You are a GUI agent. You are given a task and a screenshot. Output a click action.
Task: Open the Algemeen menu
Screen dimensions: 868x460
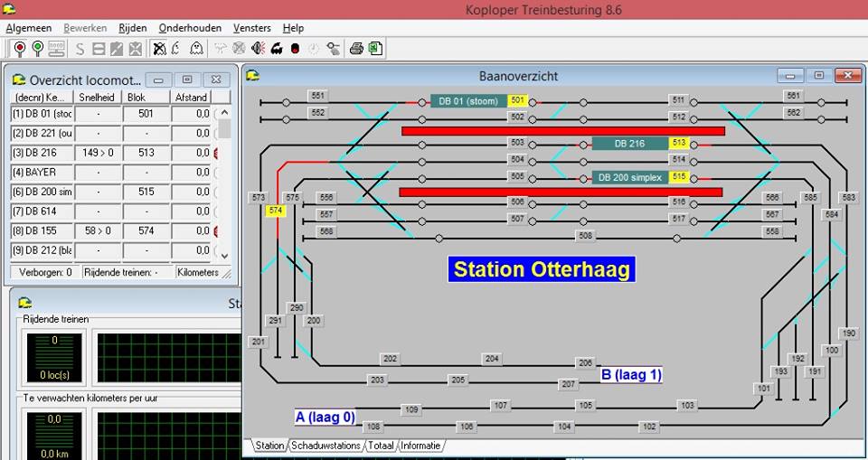[x=29, y=28]
